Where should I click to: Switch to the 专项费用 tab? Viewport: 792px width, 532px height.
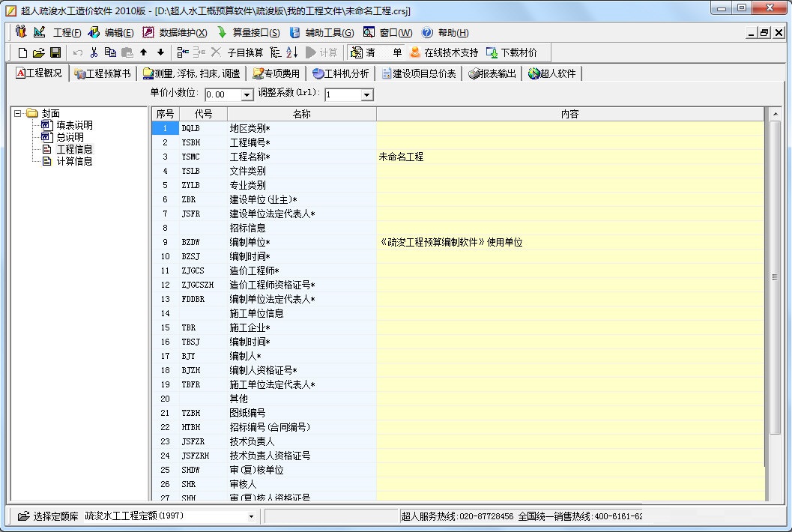pyautogui.click(x=276, y=73)
